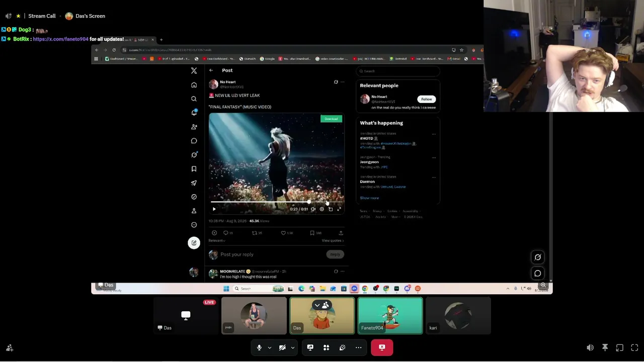Mute the microphone in the call controls
644x362 pixels.
tap(259, 347)
